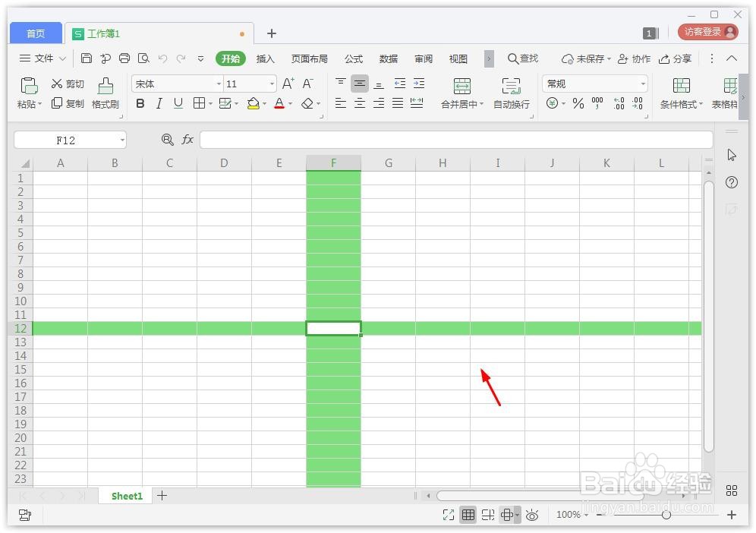Screen dimensions: 756x533
Task: Toggle Bold formatting
Action: (x=140, y=103)
